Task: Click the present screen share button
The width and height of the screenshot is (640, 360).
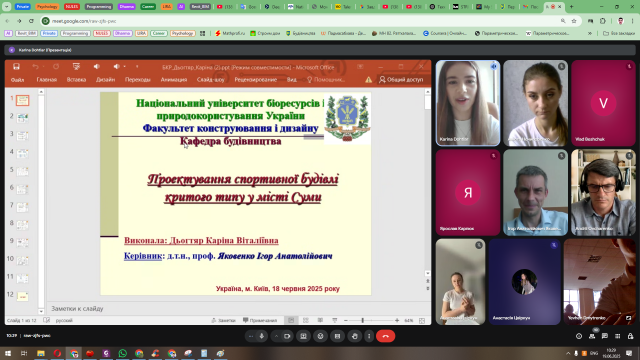Action: 303,336
